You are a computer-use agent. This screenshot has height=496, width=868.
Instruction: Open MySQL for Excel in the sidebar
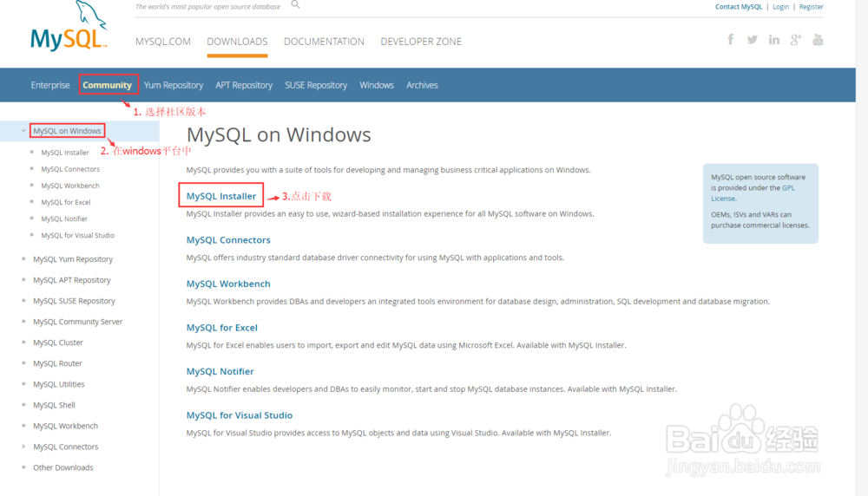click(66, 202)
